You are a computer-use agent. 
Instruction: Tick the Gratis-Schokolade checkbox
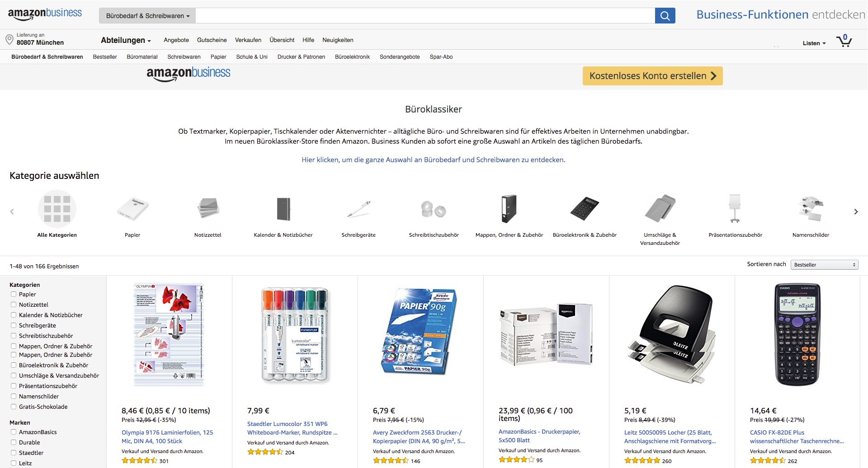click(x=14, y=407)
